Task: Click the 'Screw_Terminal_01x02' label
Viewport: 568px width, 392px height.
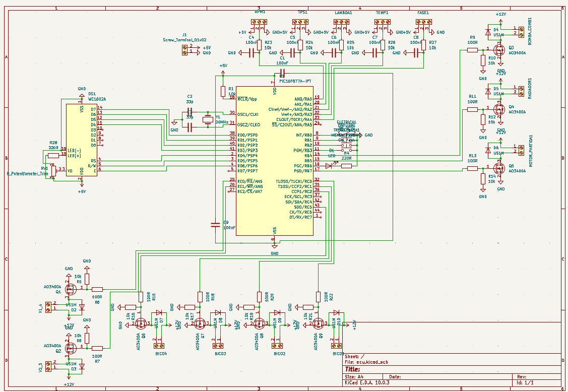Action: (185, 40)
